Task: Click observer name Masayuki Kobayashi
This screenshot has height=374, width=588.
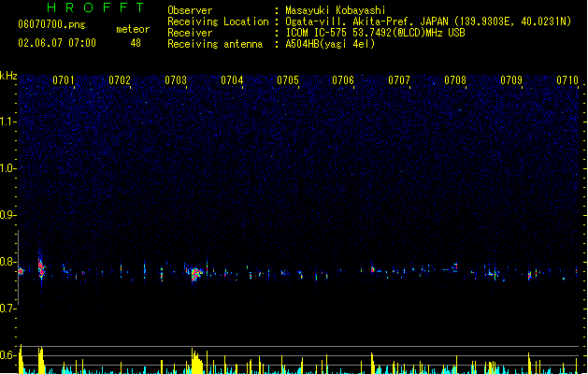Action: point(336,10)
